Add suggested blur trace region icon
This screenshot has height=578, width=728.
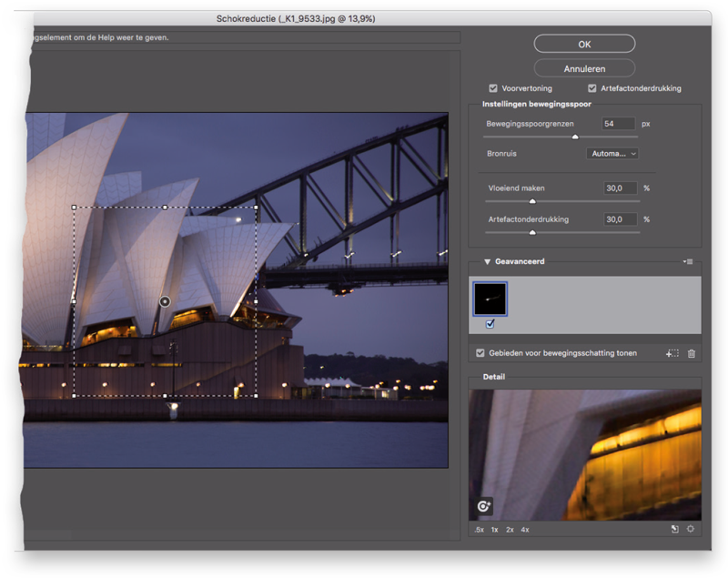click(672, 353)
